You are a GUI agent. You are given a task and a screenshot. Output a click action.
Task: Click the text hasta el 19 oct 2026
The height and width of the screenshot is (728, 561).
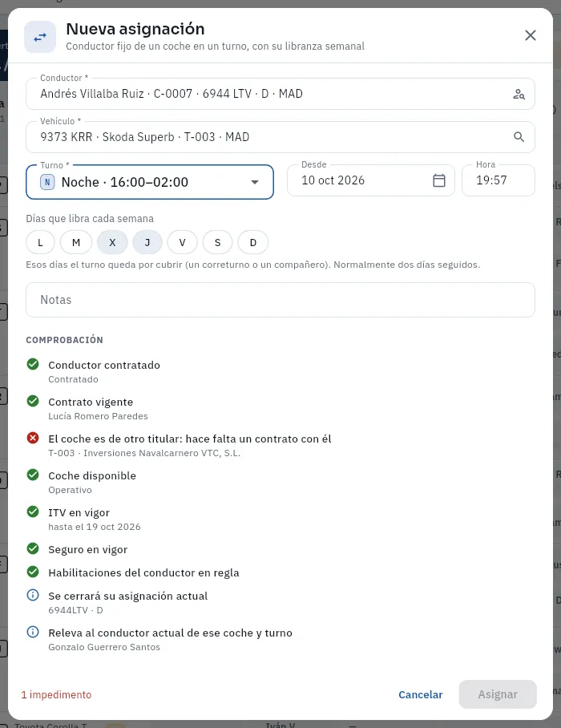tap(95, 527)
